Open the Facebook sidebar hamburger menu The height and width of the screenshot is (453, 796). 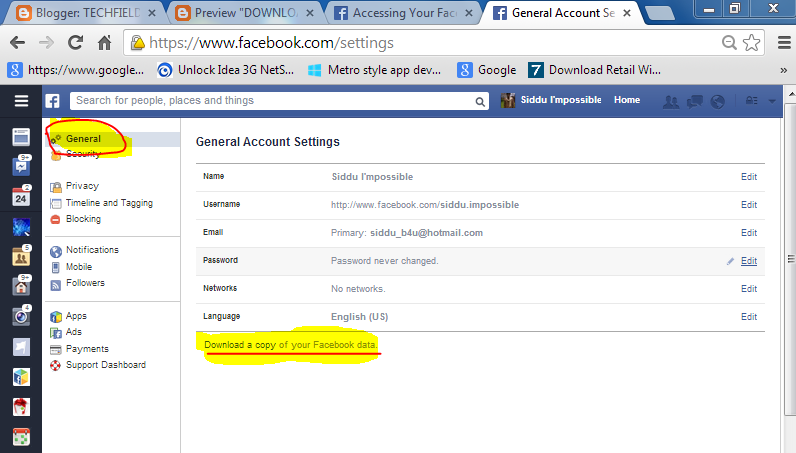tap(21, 101)
